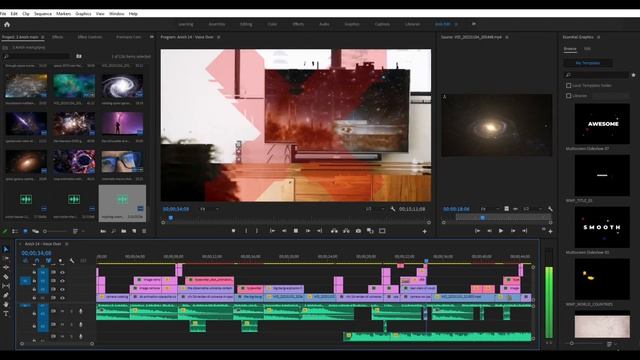The height and width of the screenshot is (360, 640).
Task: Select the Hand tool
Action: [x=6, y=304]
